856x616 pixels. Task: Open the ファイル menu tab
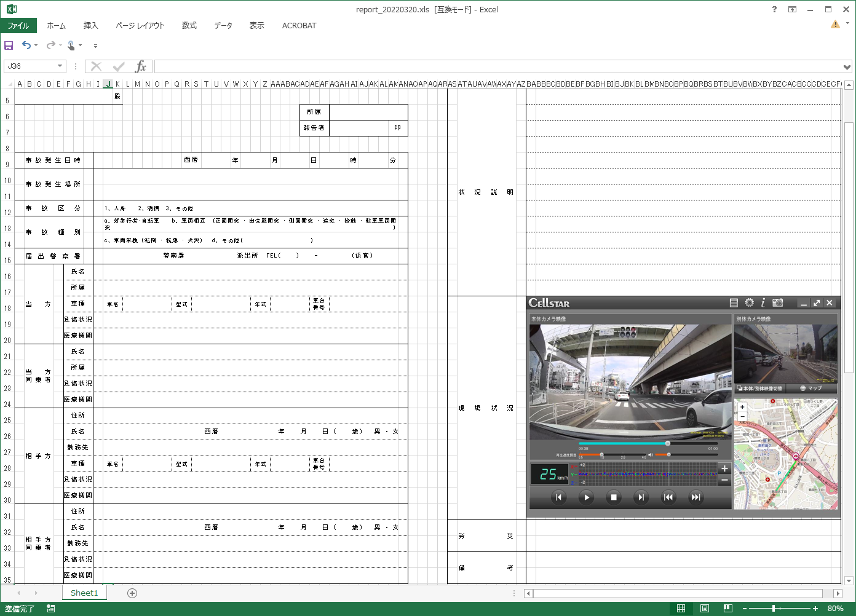[x=18, y=26]
